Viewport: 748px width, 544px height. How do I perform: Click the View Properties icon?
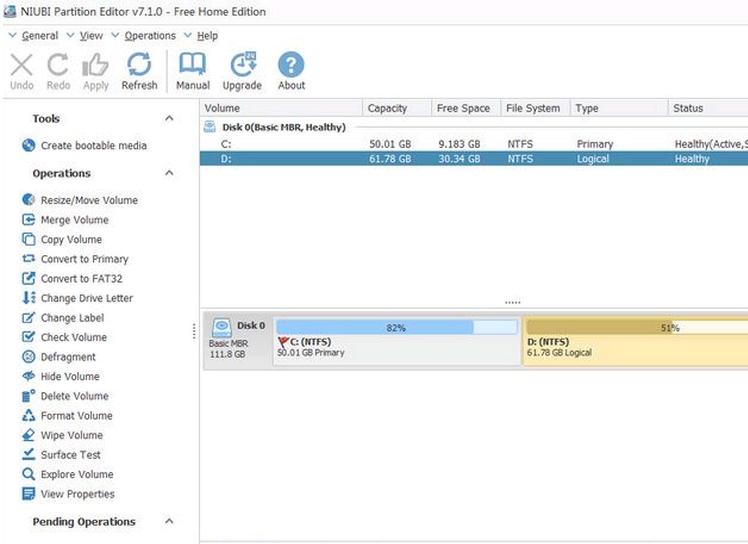point(29,493)
